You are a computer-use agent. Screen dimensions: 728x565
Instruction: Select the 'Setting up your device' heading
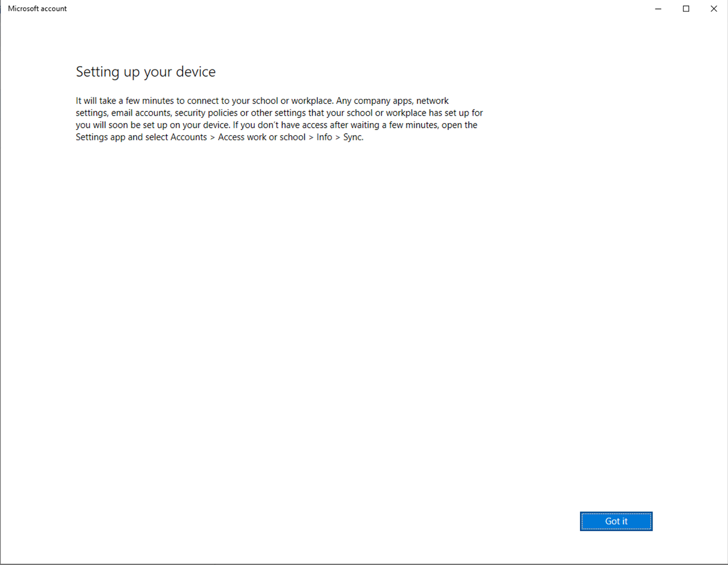pyautogui.click(x=146, y=71)
